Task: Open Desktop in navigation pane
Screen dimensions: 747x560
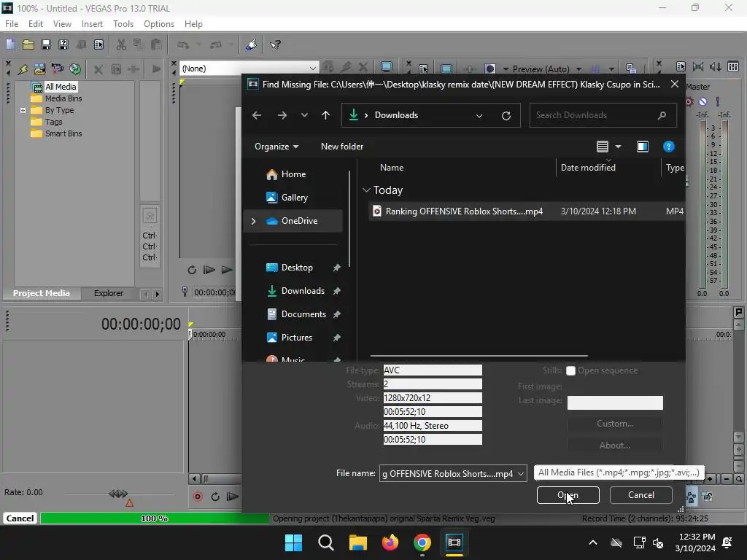Action: [297, 268]
